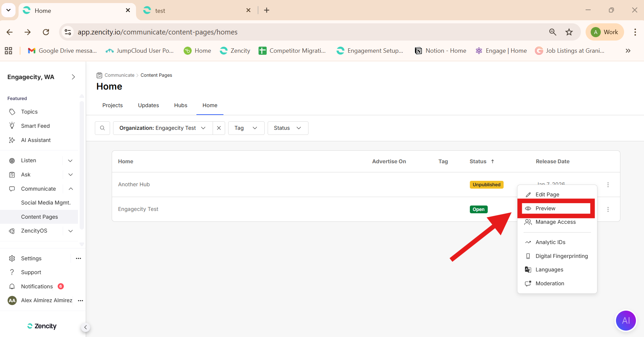Click the three-dot menu for Engagecity Test row
Screen dimensions: 644x337
pos(608,210)
